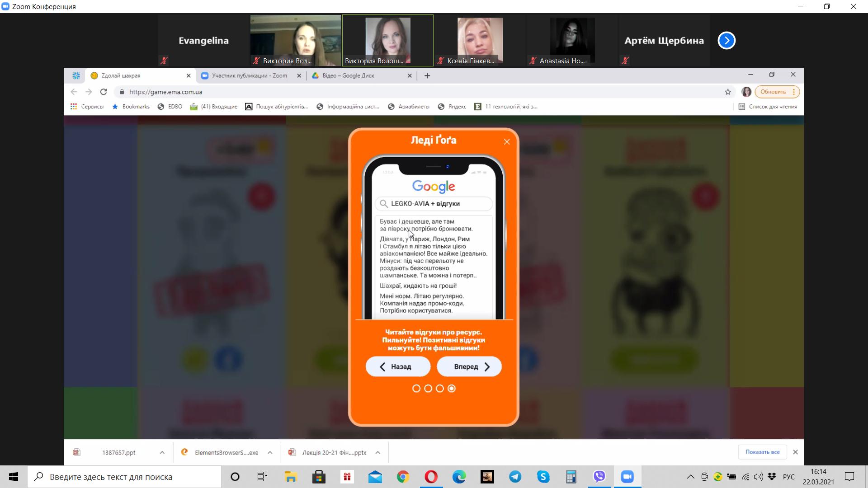Expand the Лекція 20-21 pptx download chevron
868x488 pixels.
(377, 452)
